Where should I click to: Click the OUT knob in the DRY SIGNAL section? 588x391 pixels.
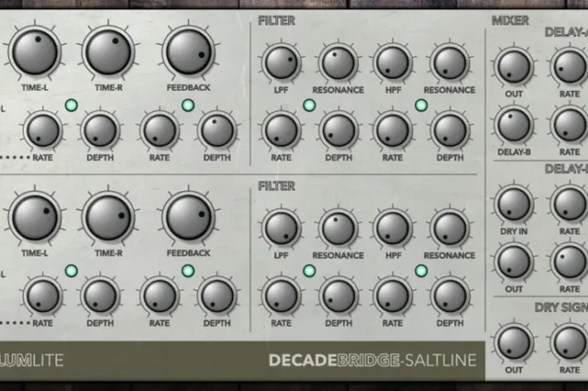(513, 342)
